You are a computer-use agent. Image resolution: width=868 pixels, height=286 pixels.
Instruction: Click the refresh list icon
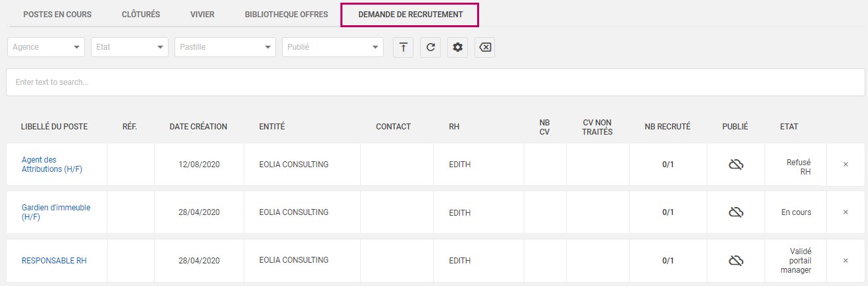tap(430, 47)
